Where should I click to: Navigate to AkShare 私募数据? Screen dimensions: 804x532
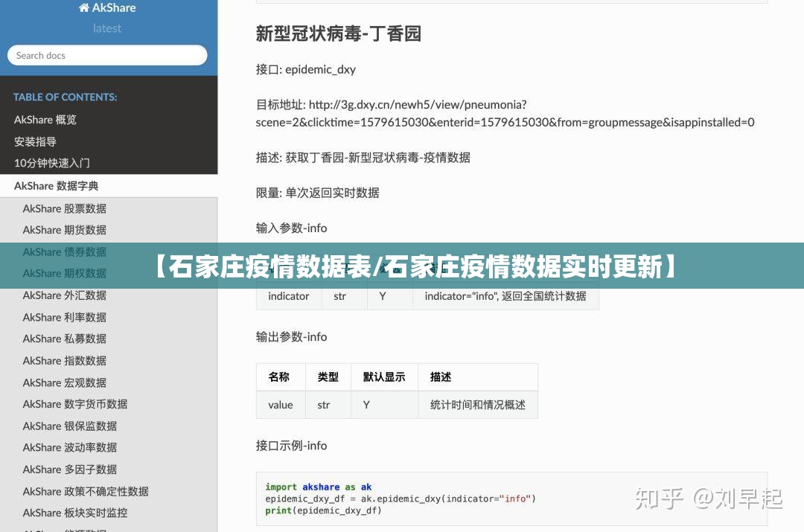pyautogui.click(x=65, y=339)
